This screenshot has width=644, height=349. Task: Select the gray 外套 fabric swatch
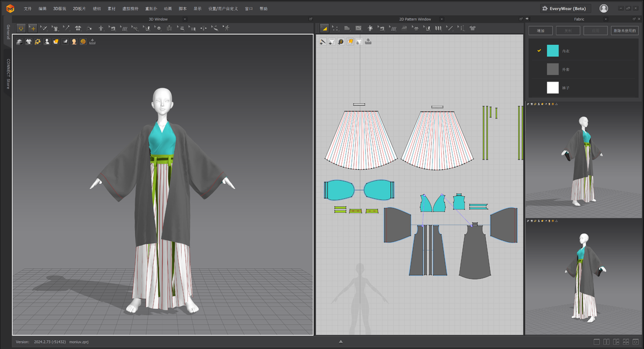[553, 69]
